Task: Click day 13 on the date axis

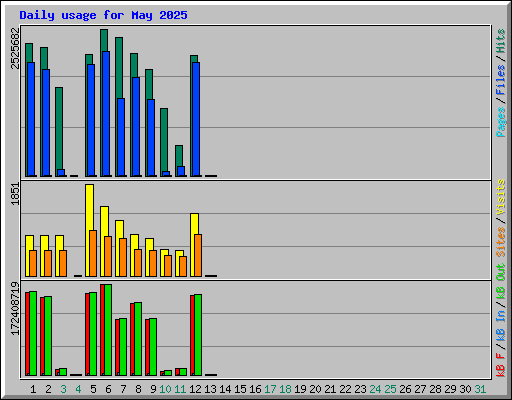Action: tap(210, 389)
